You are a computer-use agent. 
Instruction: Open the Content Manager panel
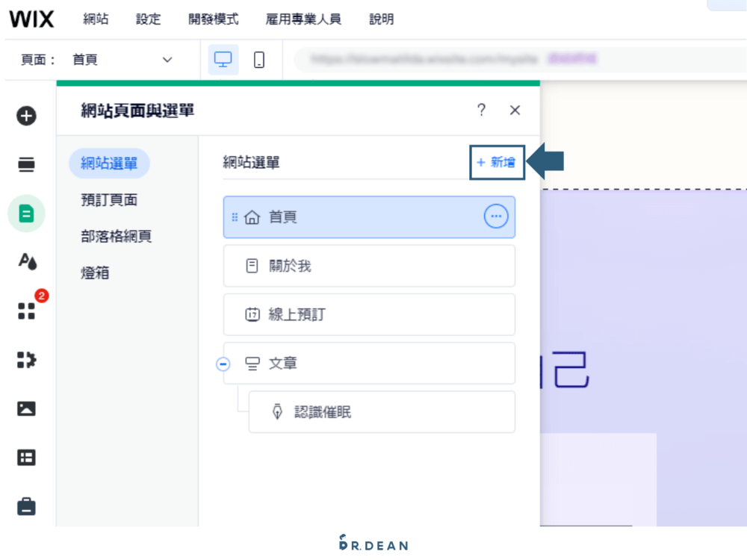point(27,457)
